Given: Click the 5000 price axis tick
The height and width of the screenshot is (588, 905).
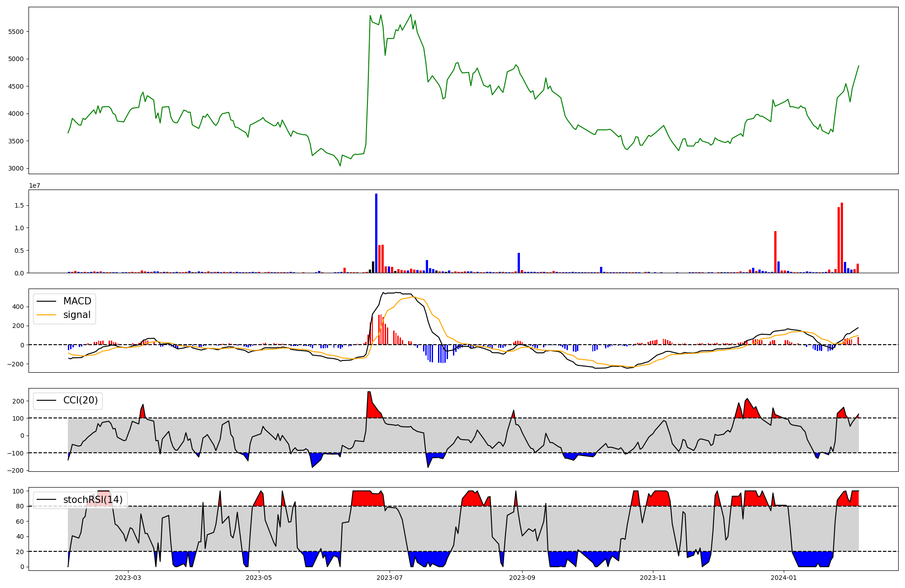Looking at the screenshot, I should coord(16,59).
